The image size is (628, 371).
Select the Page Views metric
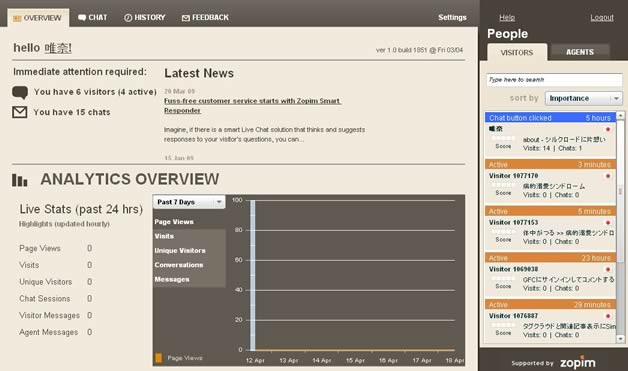[174, 222]
